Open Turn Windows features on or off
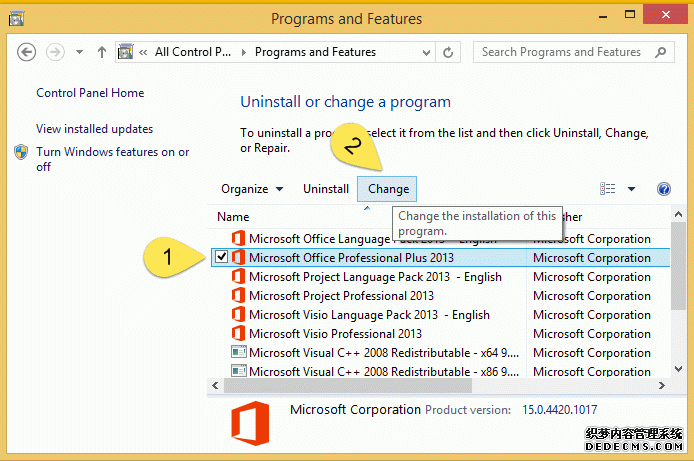This screenshot has width=694, height=461. [x=112, y=159]
